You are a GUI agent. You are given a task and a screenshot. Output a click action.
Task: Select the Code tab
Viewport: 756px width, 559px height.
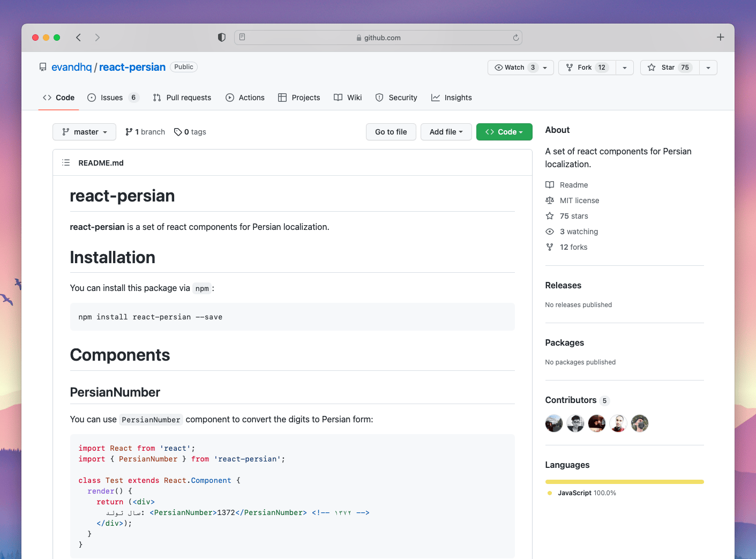coord(58,98)
